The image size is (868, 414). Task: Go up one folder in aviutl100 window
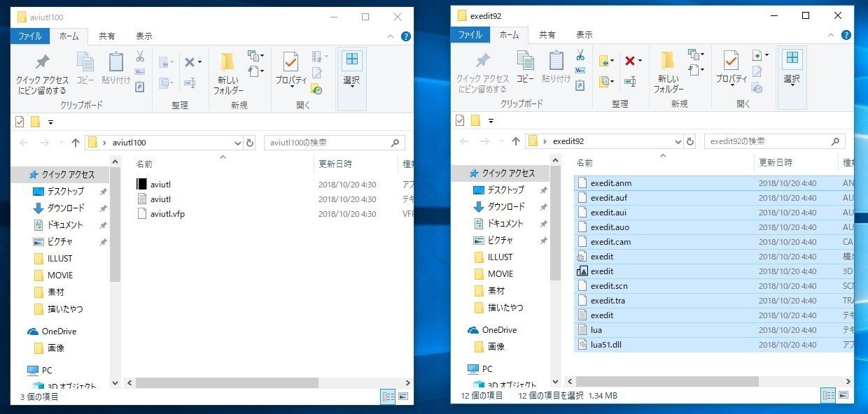tap(76, 143)
